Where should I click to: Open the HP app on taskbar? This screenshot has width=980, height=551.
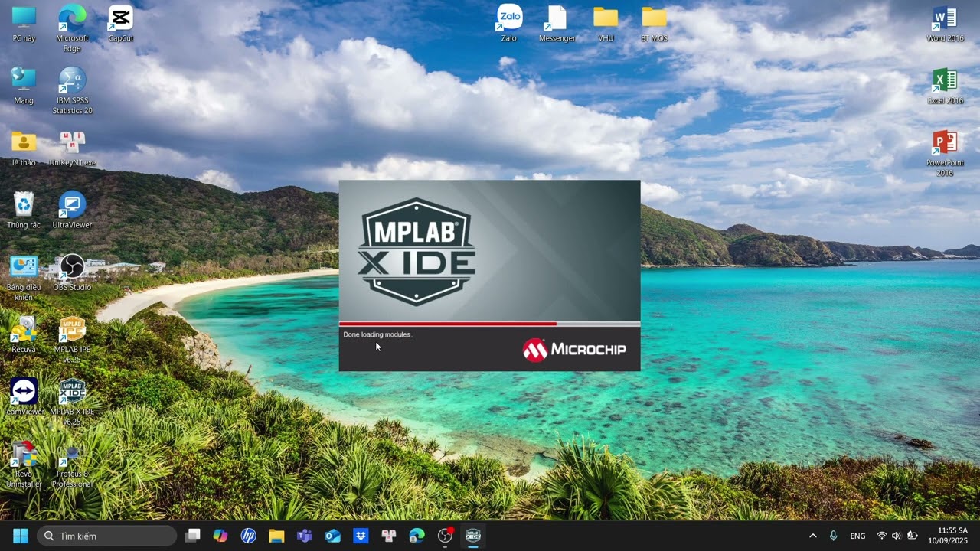249,536
